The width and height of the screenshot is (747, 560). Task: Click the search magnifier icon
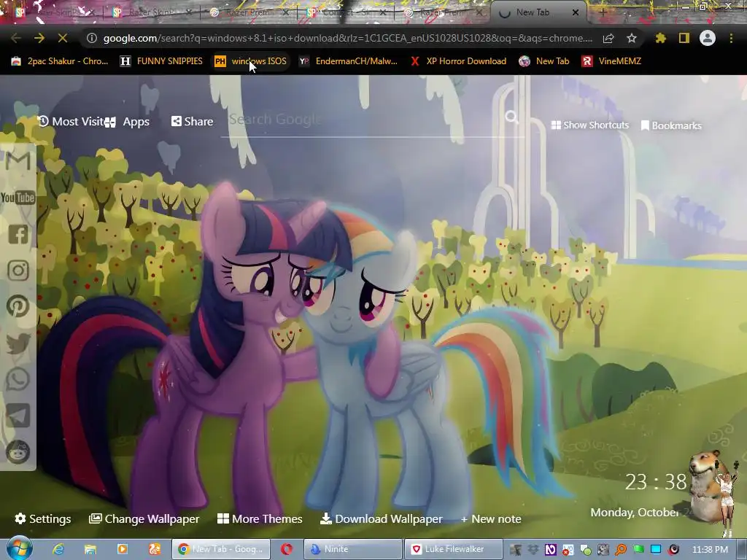(x=511, y=117)
